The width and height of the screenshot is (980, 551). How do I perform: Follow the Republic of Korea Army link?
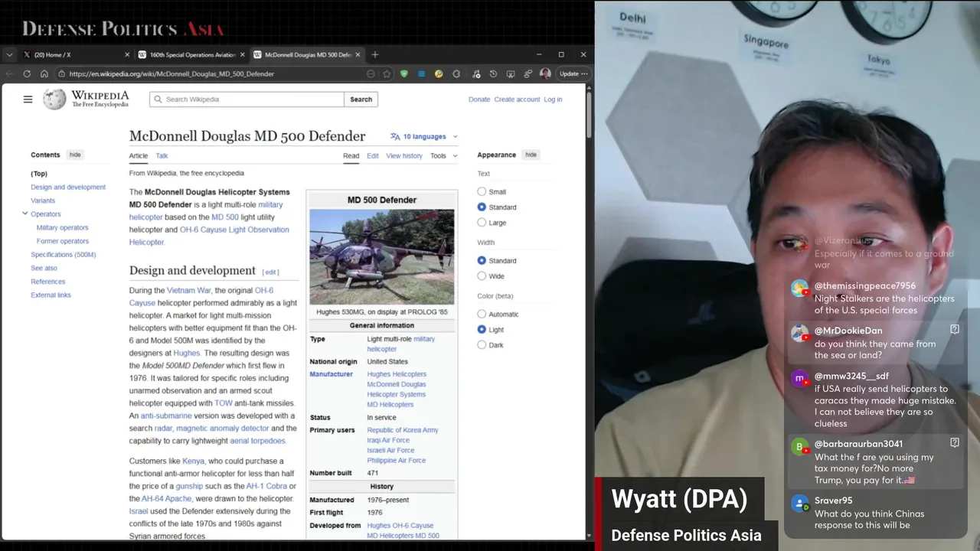[x=403, y=430]
